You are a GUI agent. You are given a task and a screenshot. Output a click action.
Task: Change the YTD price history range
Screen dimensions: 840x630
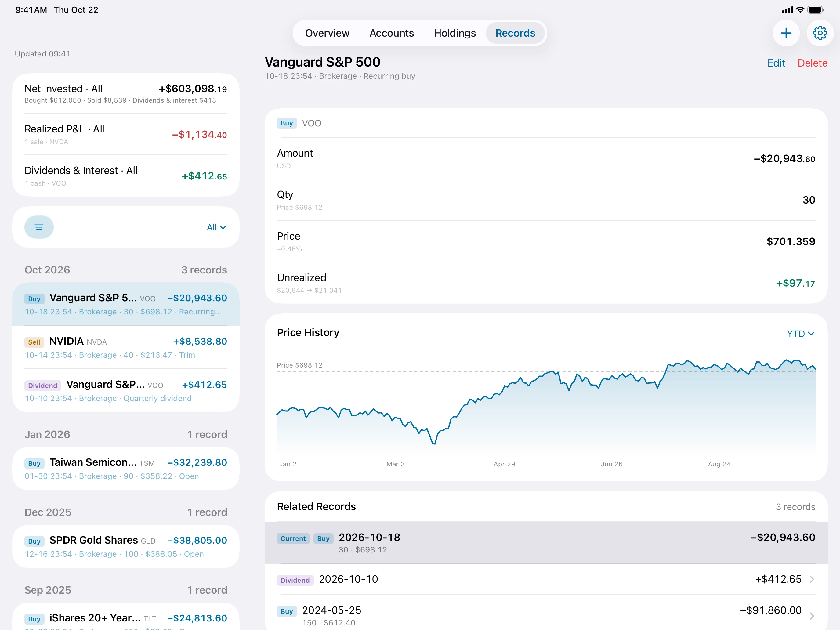tap(801, 333)
